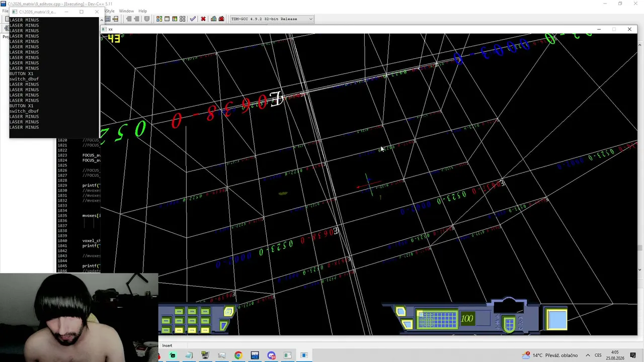Click the top-right button in the HUD keypad
Screen dimensions: 644x362
coord(205,311)
